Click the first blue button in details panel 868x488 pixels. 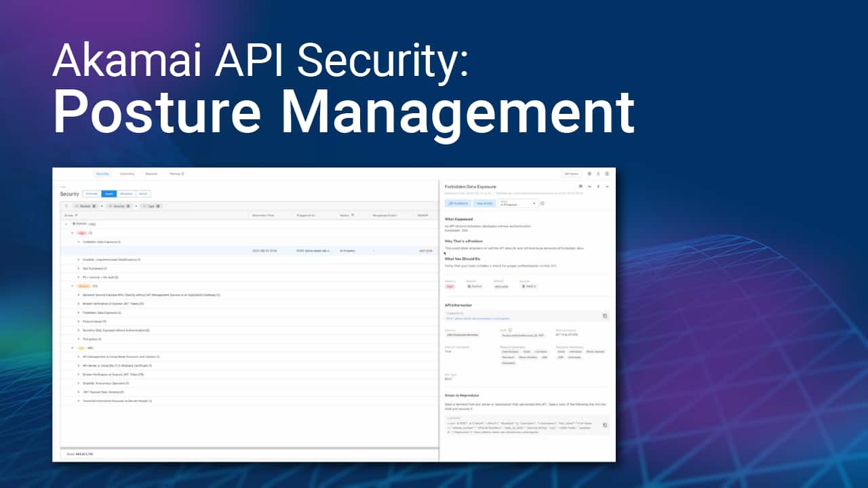[458, 203]
